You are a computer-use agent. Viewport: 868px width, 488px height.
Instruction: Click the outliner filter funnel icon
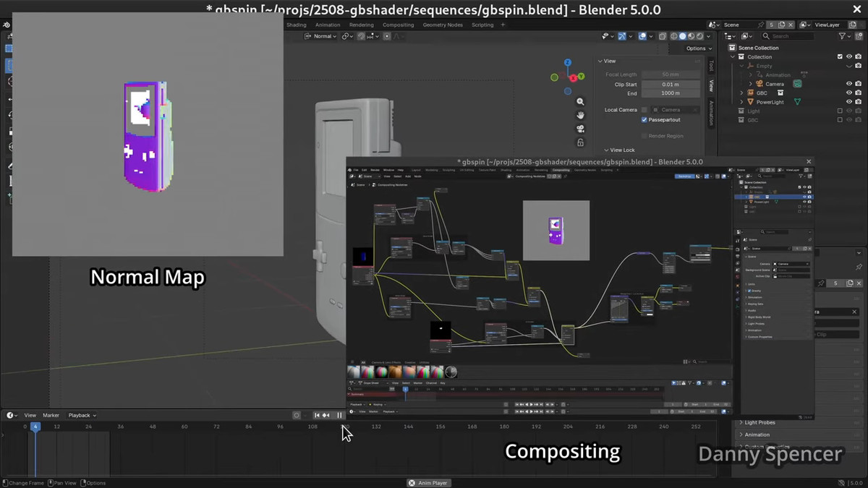(x=842, y=36)
